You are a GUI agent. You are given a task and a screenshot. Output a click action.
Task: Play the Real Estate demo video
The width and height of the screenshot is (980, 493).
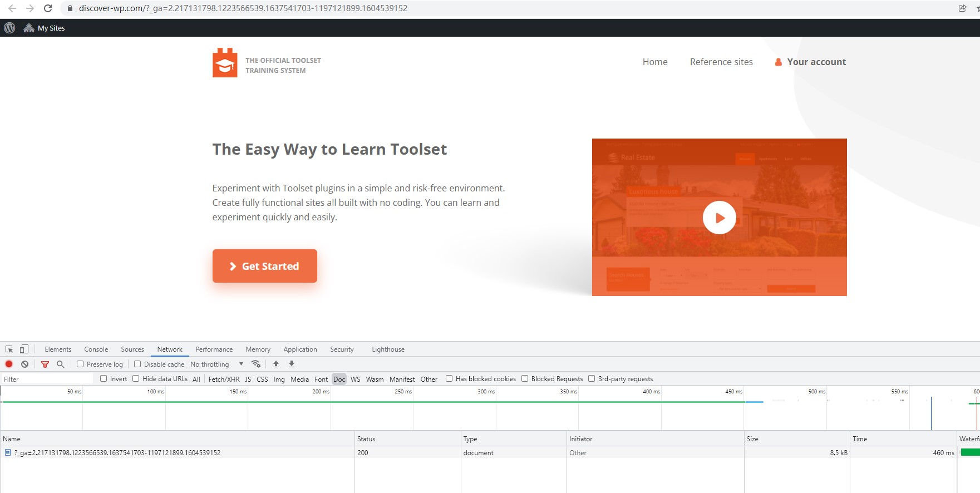pyautogui.click(x=719, y=218)
